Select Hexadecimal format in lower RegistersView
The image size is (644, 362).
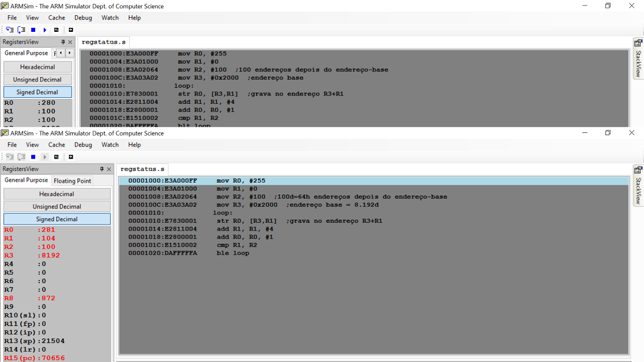click(x=56, y=194)
